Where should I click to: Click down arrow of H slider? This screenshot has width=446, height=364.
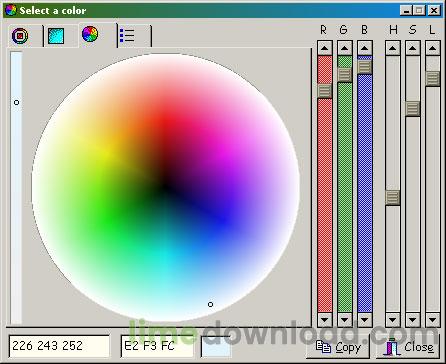[393, 320]
